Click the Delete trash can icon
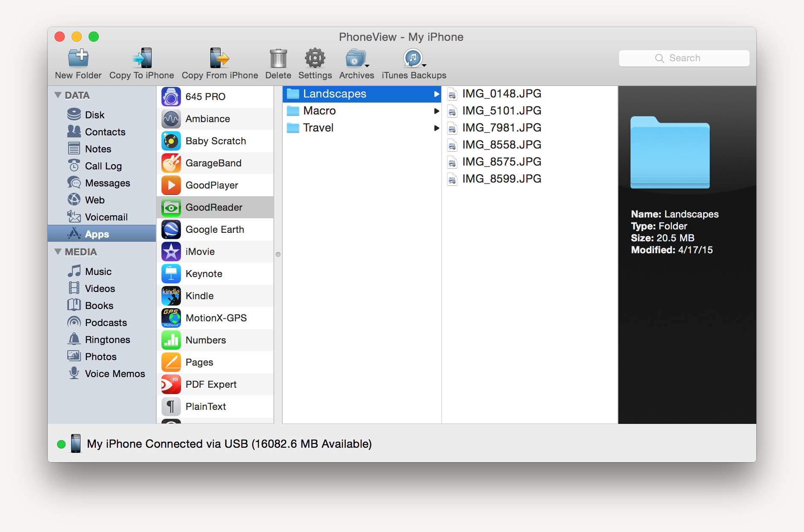Screen dimensions: 804x532 tap(278, 59)
